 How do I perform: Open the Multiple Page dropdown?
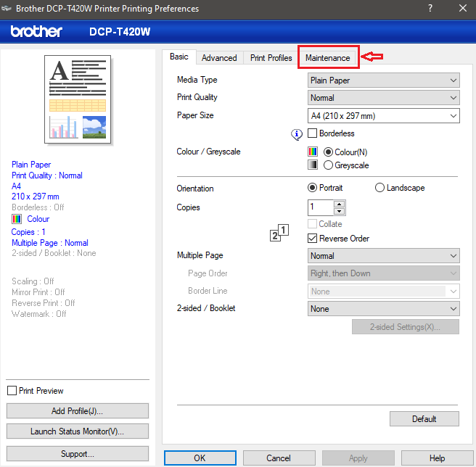pos(383,256)
